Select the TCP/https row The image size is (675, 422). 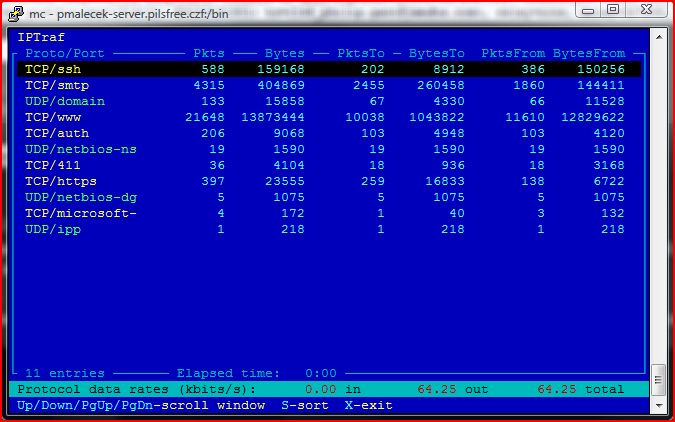[329, 181]
